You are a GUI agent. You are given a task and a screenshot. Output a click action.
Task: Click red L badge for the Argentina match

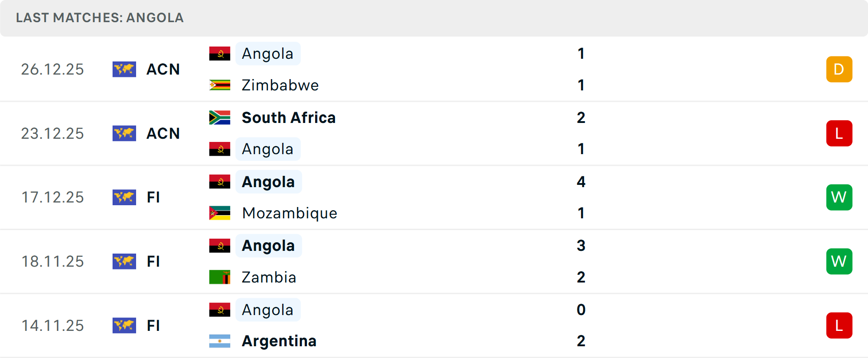pos(839,325)
